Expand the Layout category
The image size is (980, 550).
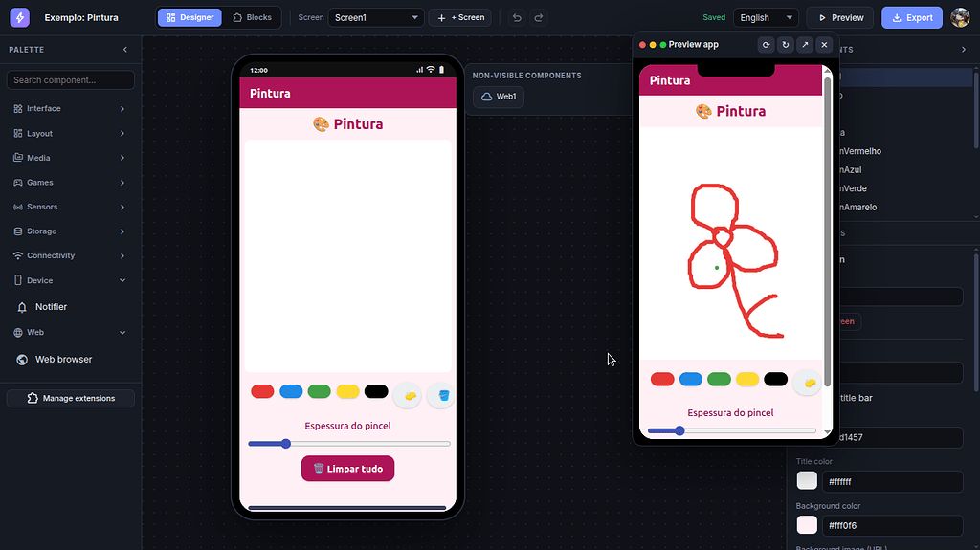coord(70,133)
